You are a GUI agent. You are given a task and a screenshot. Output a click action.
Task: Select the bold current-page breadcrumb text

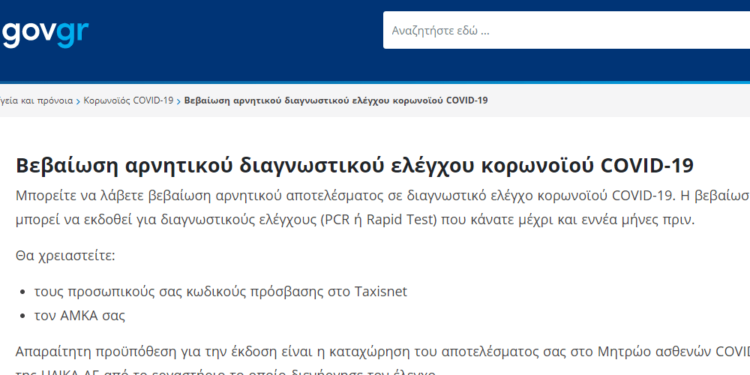coord(336,101)
